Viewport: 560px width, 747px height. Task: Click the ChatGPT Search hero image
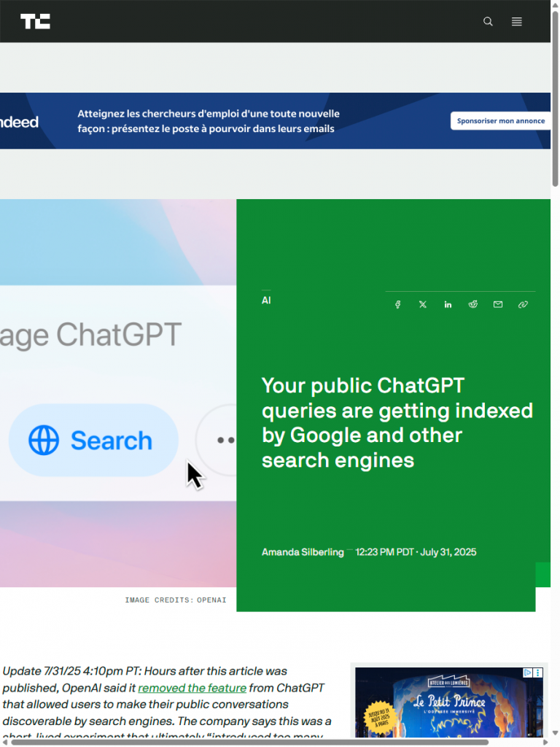(x=118, y=393)
